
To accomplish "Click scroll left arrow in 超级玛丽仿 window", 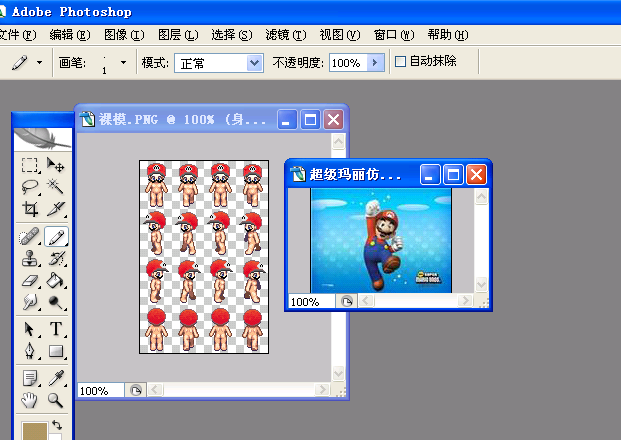I will (x=366, y=301).
